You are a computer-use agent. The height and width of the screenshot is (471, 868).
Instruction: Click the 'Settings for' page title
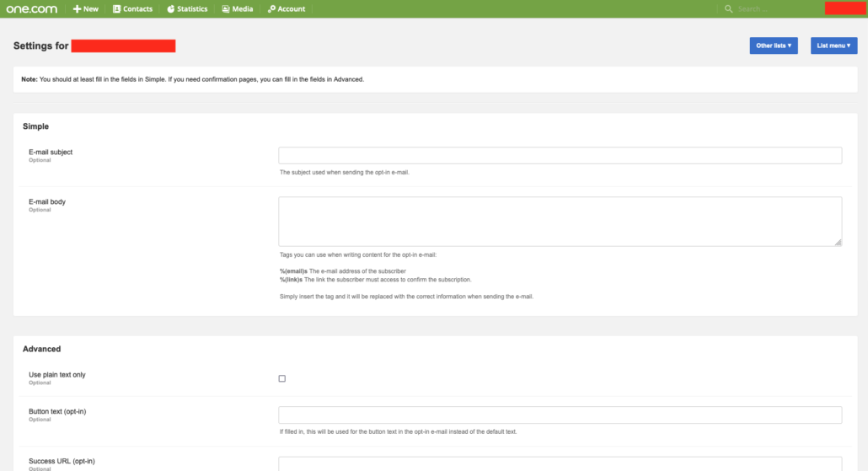coord(41,46)
